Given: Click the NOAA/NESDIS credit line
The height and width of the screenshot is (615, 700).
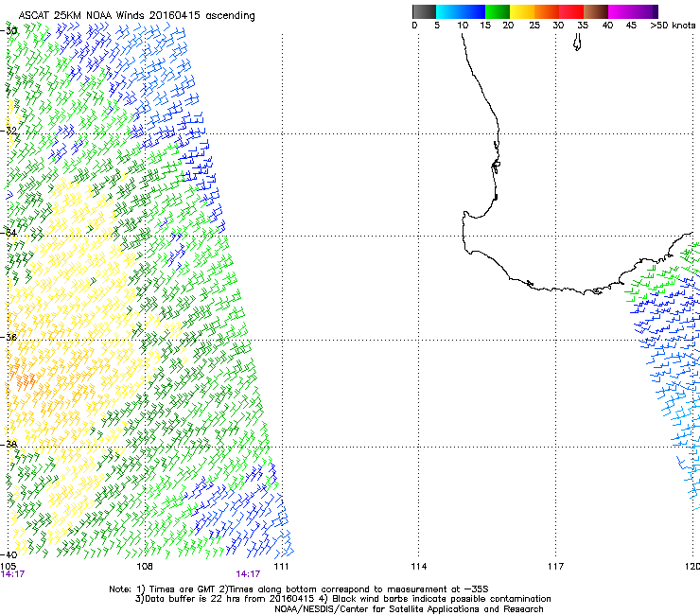Looking at the screenshot, I should point(409,609).
